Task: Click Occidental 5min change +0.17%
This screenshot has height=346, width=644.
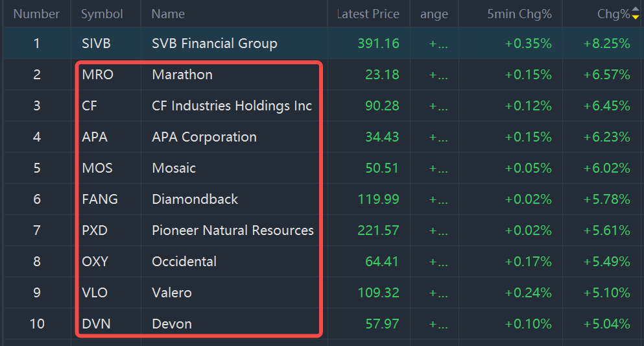Action: (528, 262)
